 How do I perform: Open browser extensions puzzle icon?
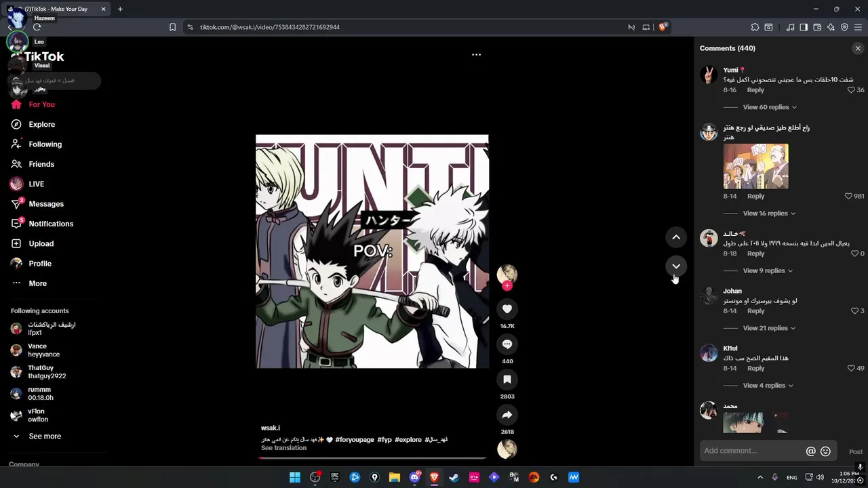[755, 27]
